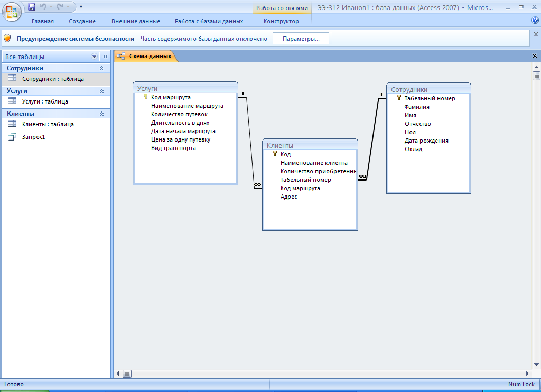This screenshot has height=392, width=541.
Task: Collapse the Услуги group
Action: tap(102, 91)
